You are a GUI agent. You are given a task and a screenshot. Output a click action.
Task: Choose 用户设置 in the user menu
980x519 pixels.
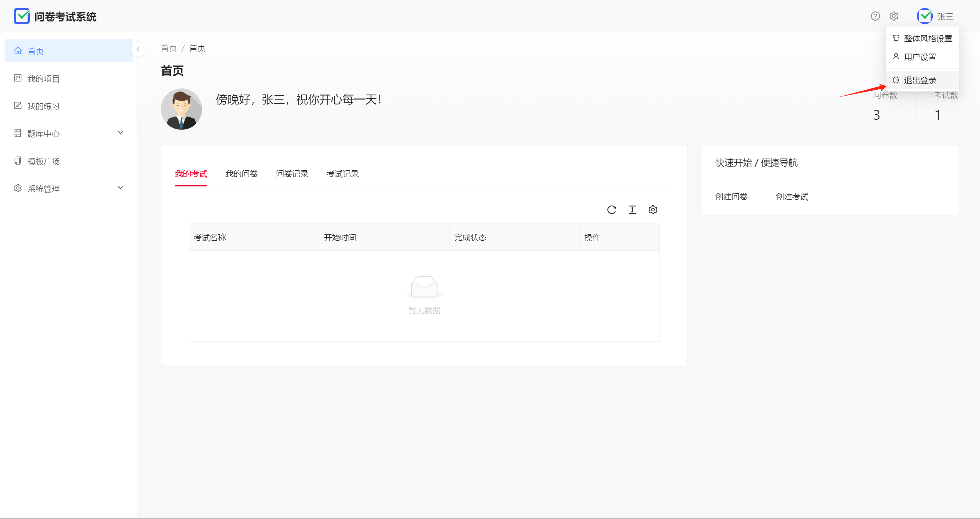pyautogui.click(x=923, y=57)
